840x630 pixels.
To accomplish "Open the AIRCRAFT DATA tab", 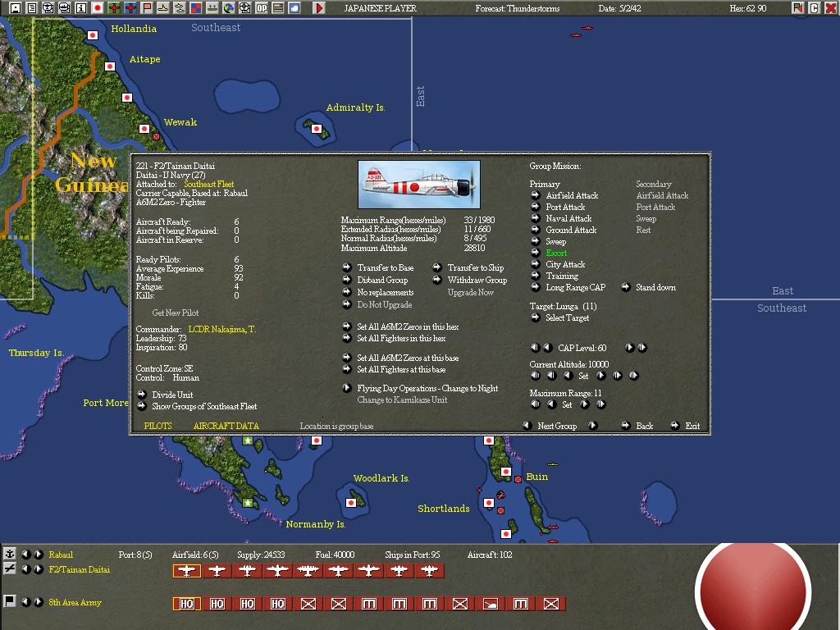I will tap(226, 426).
